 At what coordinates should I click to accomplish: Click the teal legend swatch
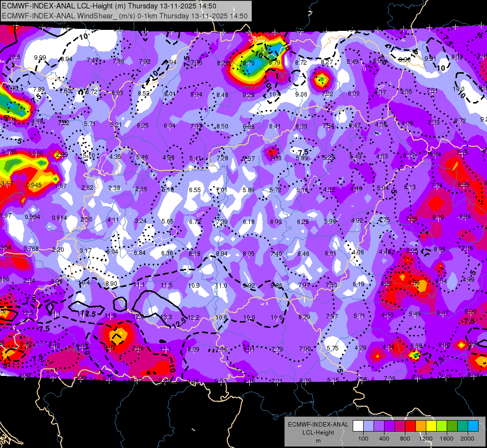tap(463, 426)
